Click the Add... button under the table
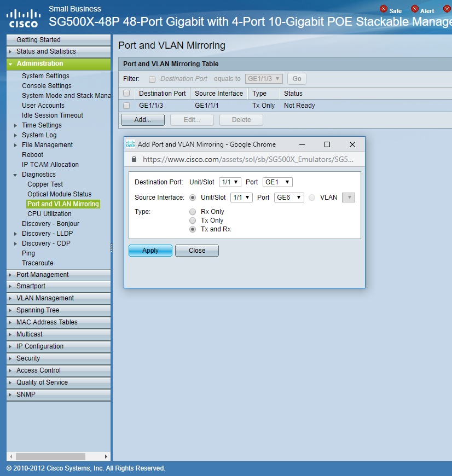The height and width of the screenshot is (476, 452). coord(142,120)
